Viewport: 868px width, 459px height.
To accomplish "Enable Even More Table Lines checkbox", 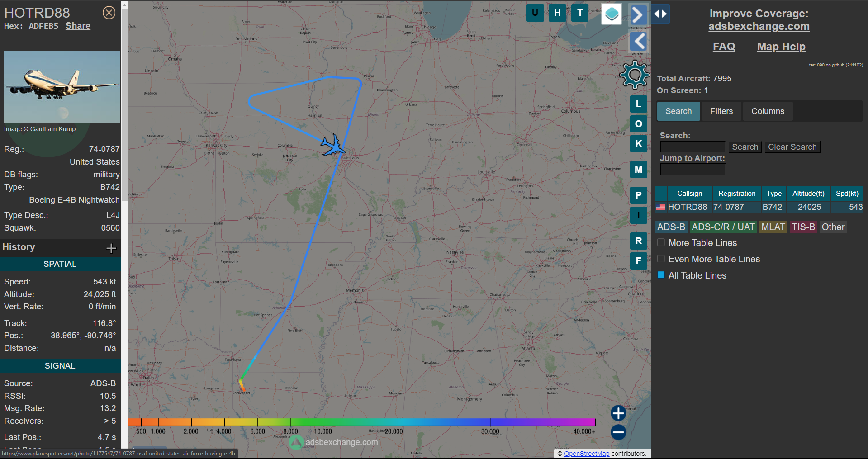I will point(661,259).
